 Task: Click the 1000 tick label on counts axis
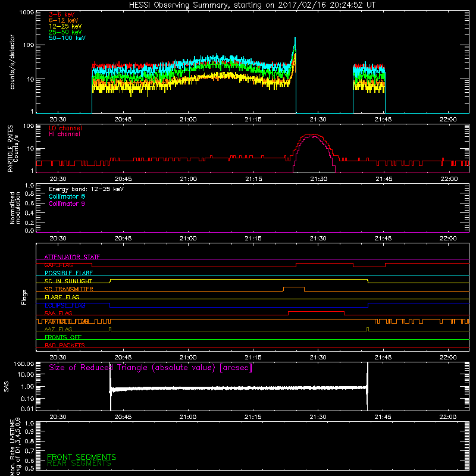point(27,12)
